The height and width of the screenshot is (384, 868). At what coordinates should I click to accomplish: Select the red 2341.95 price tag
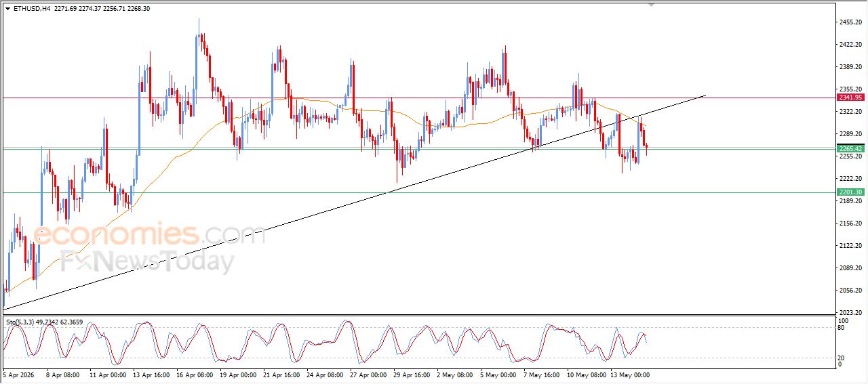(x=850, y=98)
